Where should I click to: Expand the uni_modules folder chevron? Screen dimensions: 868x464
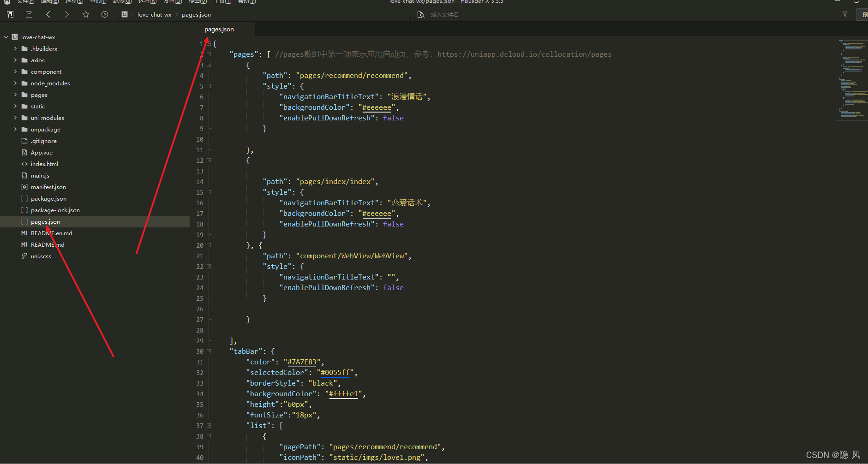click(x=15, y=118)
